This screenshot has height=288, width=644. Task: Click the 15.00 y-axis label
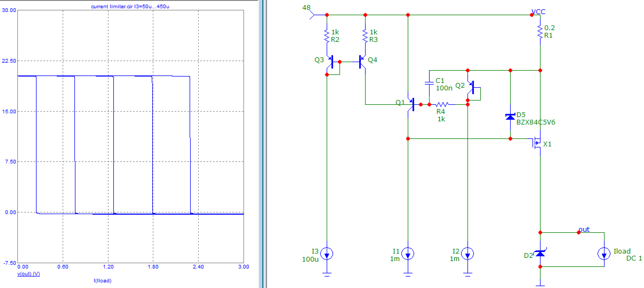9,111
